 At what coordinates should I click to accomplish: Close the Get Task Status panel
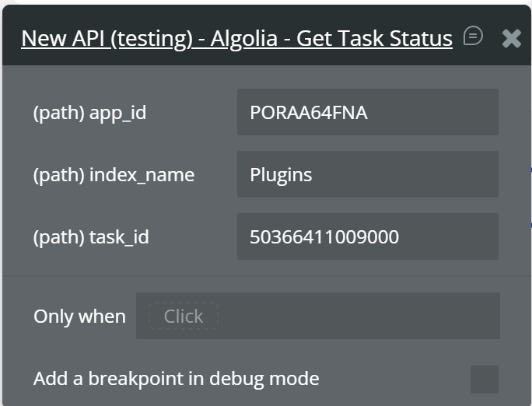[511, 37]
